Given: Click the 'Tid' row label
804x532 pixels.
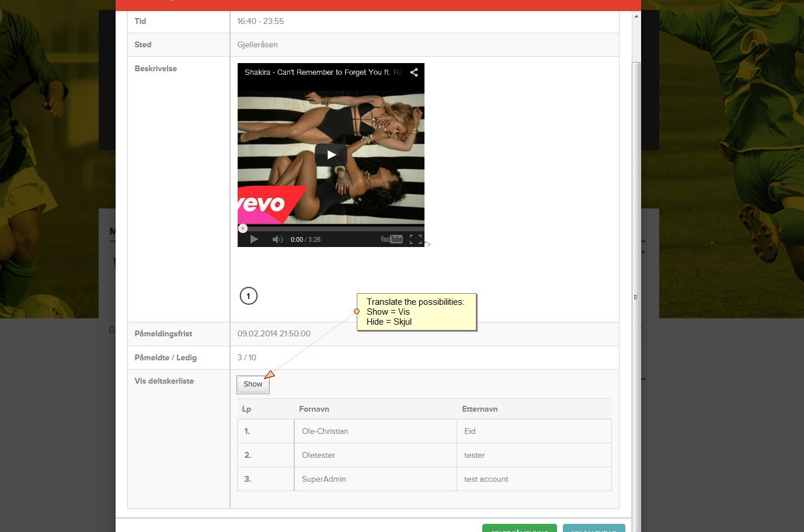Looking at the screenshot, I should (x=140, y=21).
